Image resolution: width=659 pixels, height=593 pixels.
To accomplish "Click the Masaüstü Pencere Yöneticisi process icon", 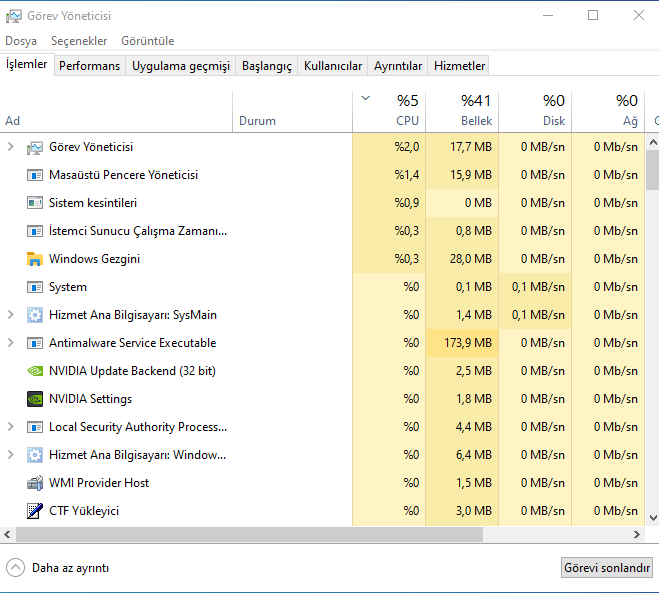I will [35, 175].
